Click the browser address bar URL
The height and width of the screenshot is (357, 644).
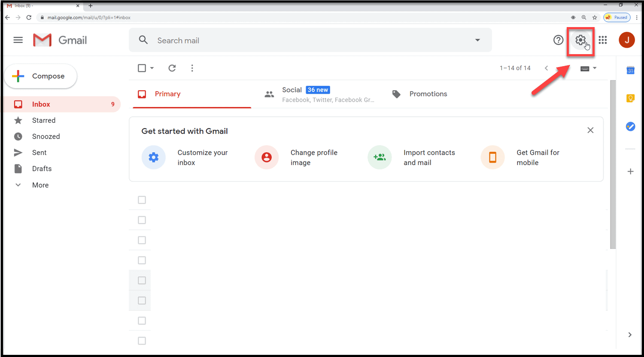(x=89, y=18)
